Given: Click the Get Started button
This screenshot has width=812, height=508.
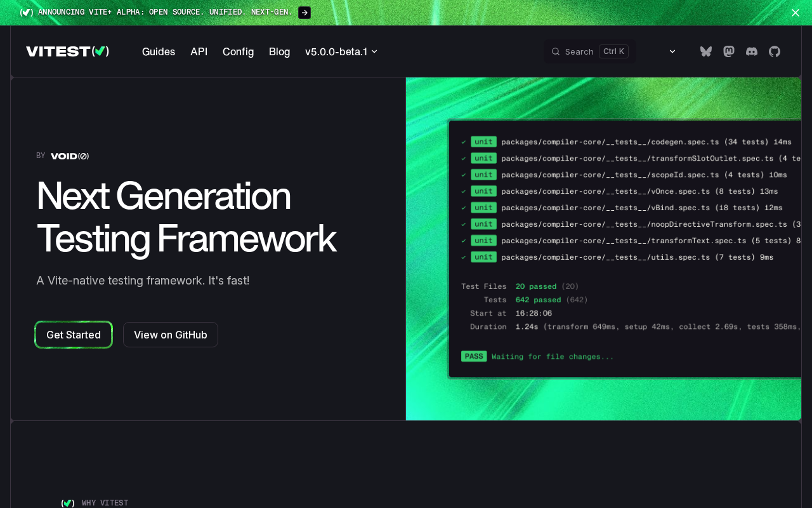Looking at the screenshot, I should pyautogui.click(x=74, y=335).
